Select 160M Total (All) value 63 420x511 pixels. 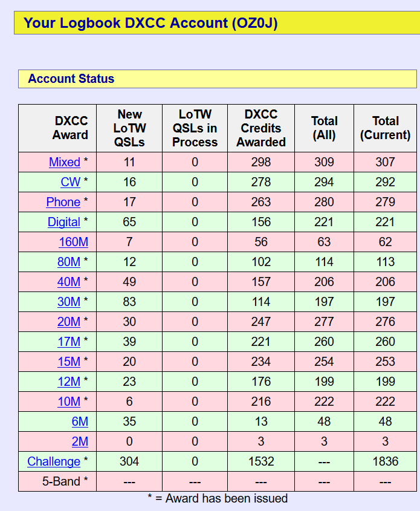click(x=324, y=242)
